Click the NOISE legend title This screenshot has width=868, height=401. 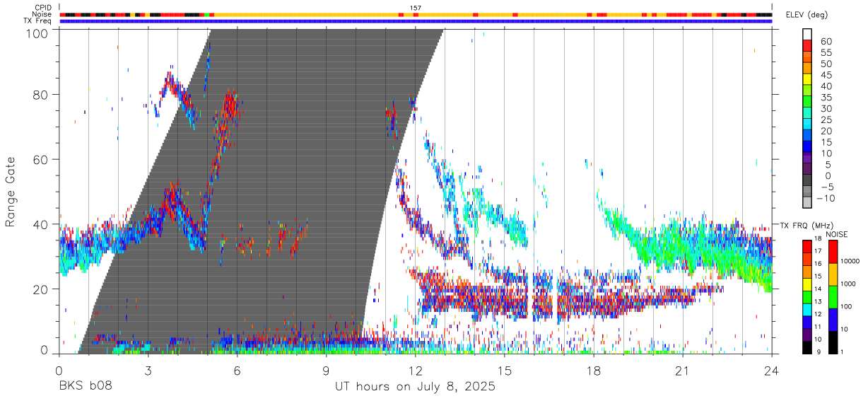[836, 234]
